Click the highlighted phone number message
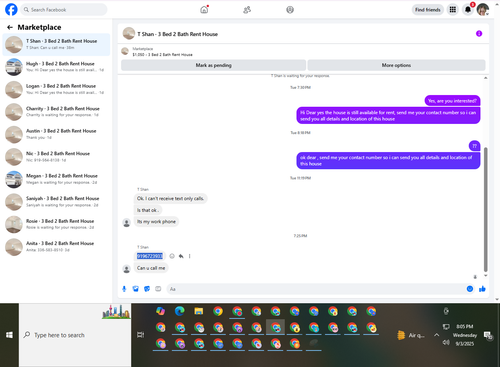Screen dimensions: 500x367 150,256
